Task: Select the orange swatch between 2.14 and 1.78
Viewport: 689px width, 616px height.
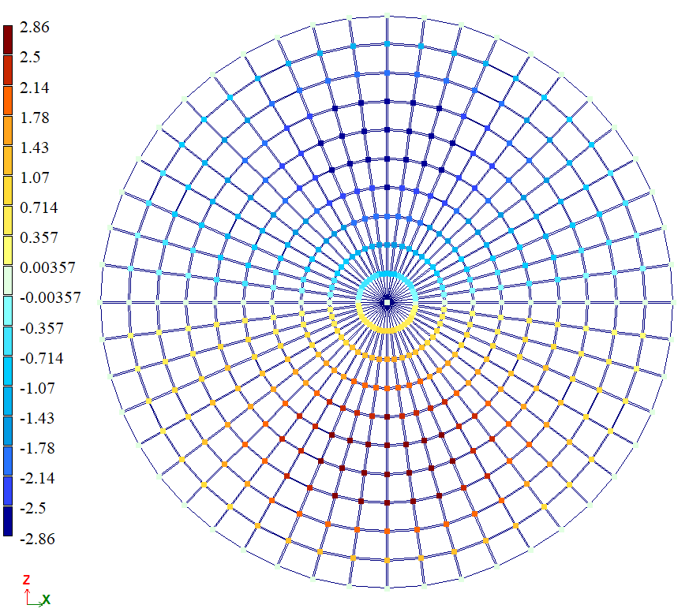Action: click(8, 102)
